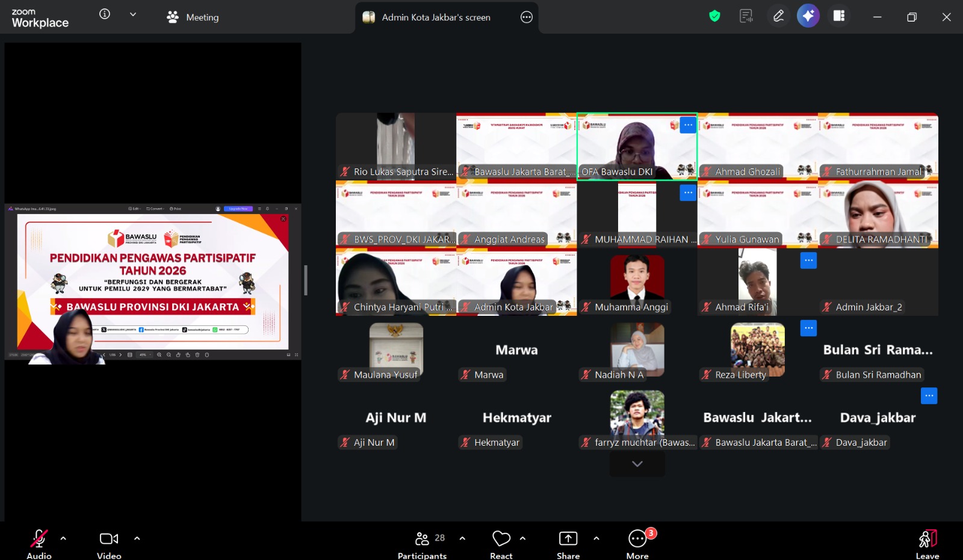Select the Muhamma Anggi participant tile
Viewport: 963px width, 560px height.
tap(637, 282)
